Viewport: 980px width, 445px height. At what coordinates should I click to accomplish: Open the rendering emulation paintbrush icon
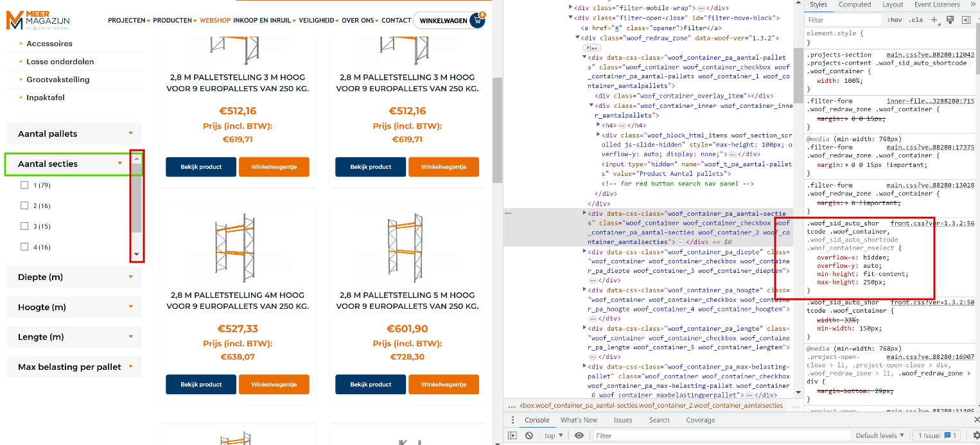pos(950,20)
